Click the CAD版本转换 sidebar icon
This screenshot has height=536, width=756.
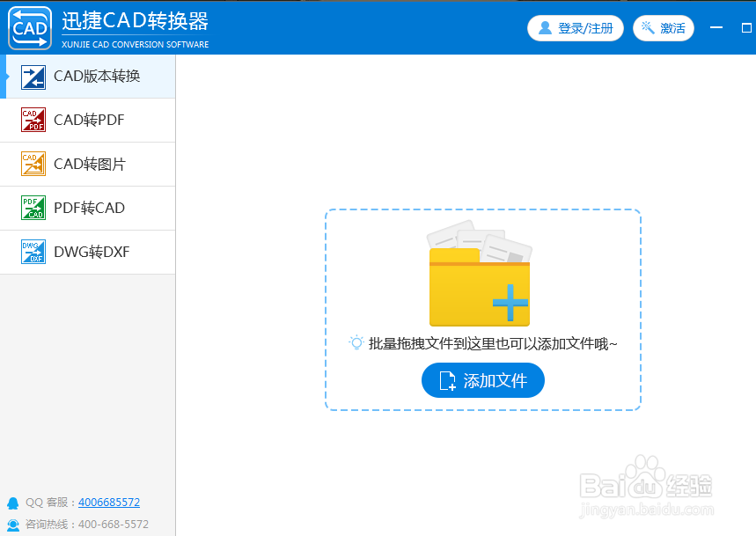pos(33,77)
